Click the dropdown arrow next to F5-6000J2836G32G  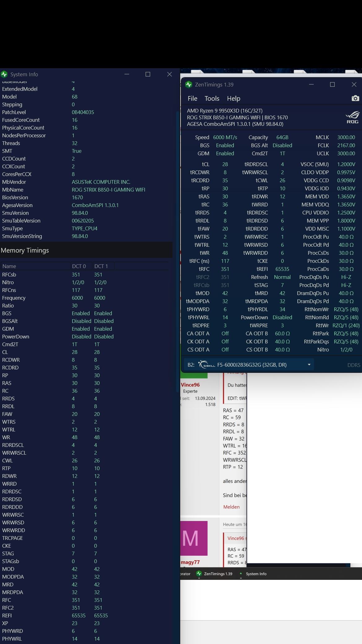coord(309,365)
